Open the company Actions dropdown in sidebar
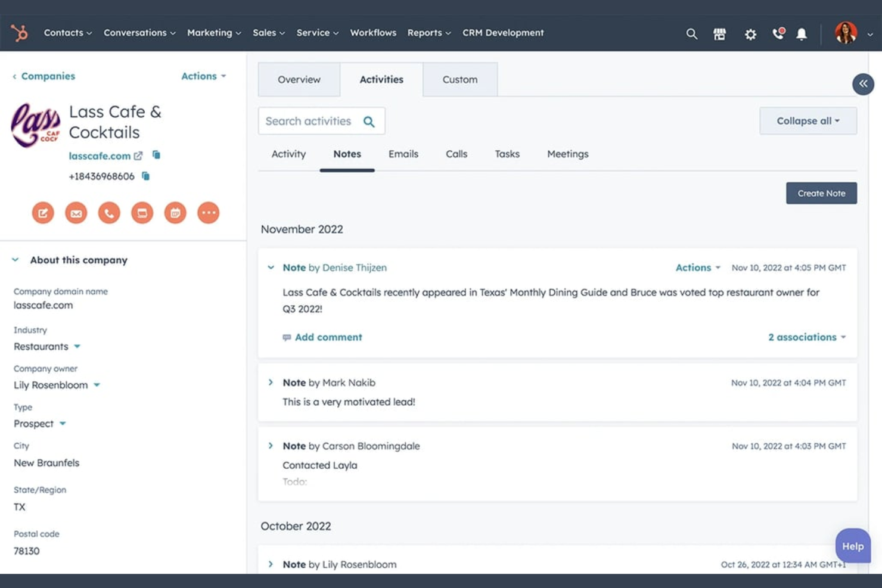Screen dimensions: 882x588 (204, 76)
